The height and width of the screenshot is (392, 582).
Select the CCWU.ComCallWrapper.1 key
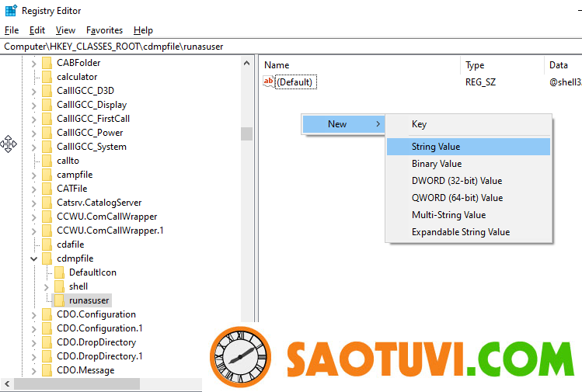point(110,231)
